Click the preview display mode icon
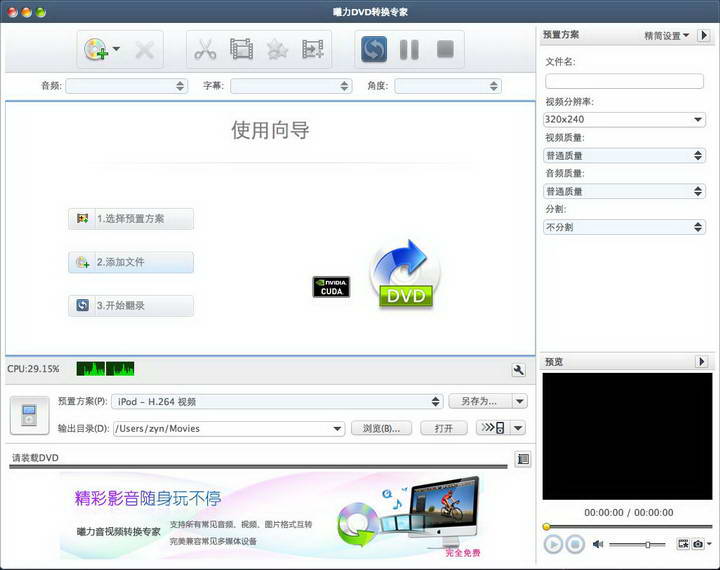The height and width of the screenshot is (570, 720). point(683,544)
